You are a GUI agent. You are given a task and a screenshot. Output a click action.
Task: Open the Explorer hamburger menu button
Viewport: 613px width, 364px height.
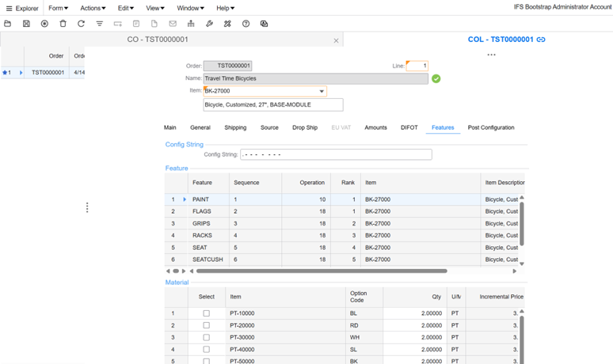[x=8, y=8]
